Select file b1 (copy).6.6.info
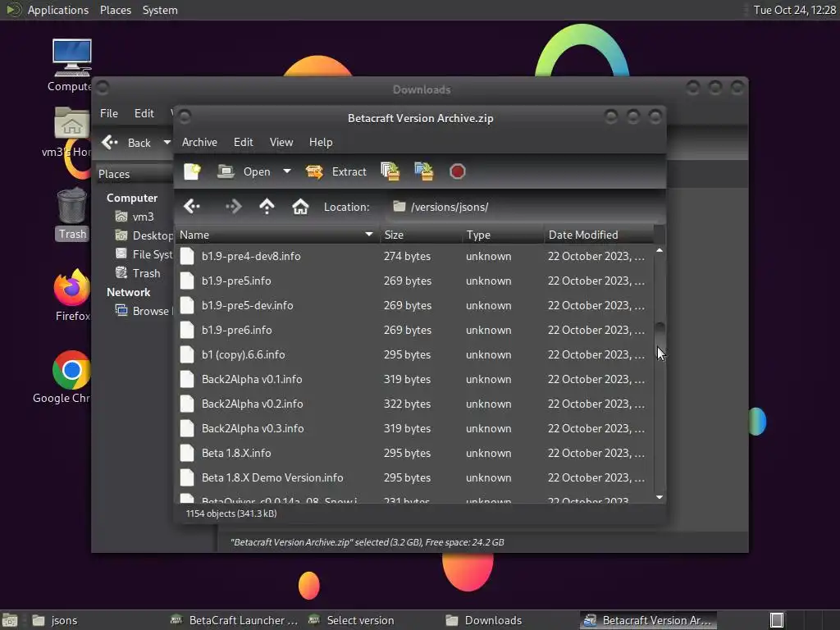This screenshot has height=630, width=840. coord(414,354)
